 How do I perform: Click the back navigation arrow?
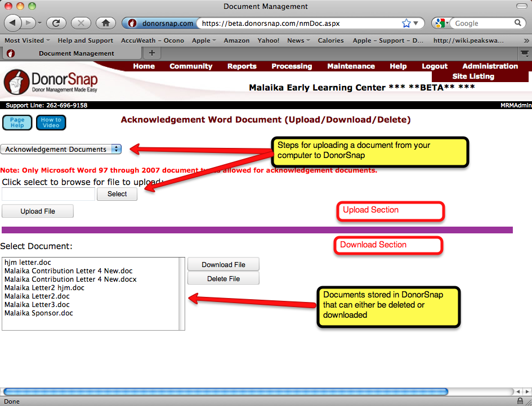pyautogui.click(x=12, y=23)
